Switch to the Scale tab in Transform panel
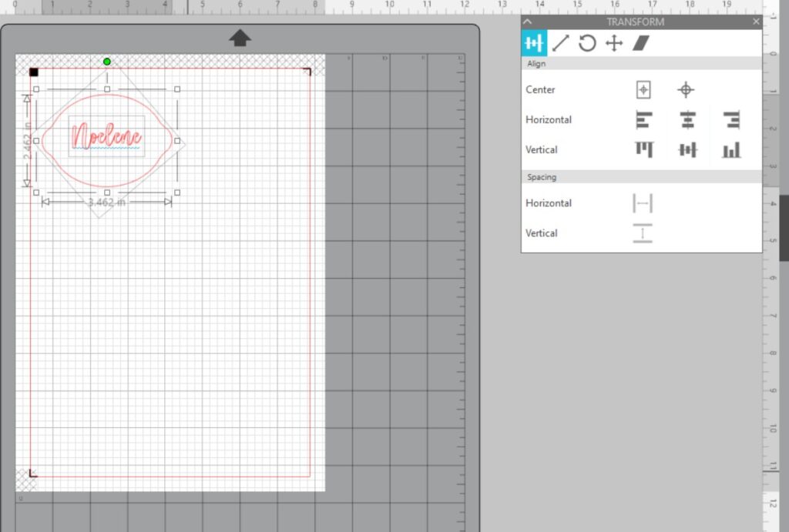Image resolution: width=789 pixels, height=532 pixels. pos(561,43)
